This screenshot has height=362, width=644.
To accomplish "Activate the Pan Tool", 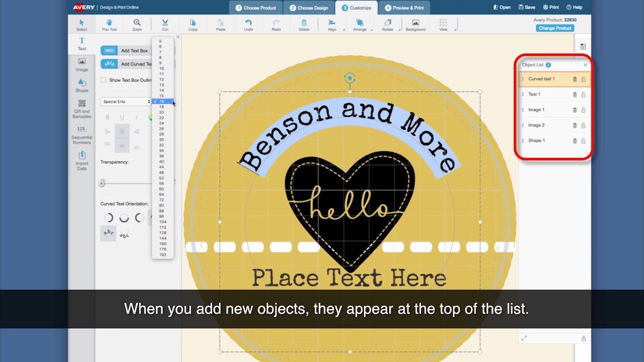I will point(109,25).
